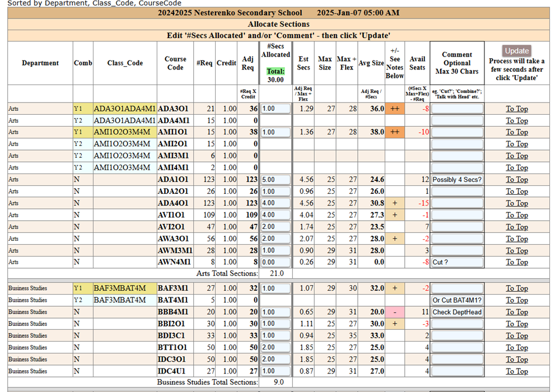
Task: Edit Secs Allocated for AWN4M1 row
Action: click(276, 262)
